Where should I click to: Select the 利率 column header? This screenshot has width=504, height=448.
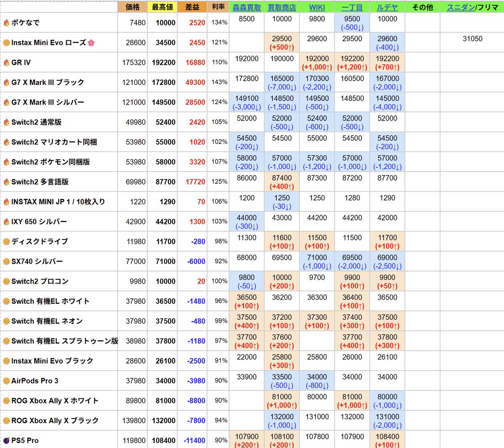[x=218, y=7]
